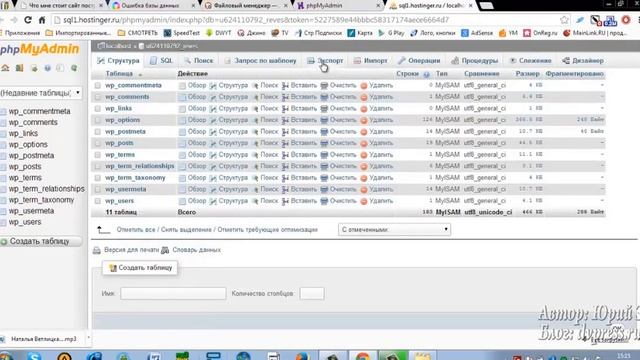640x360 pixels.
Task: Sort by the Таблица column header
Action: tap(119, 74)
